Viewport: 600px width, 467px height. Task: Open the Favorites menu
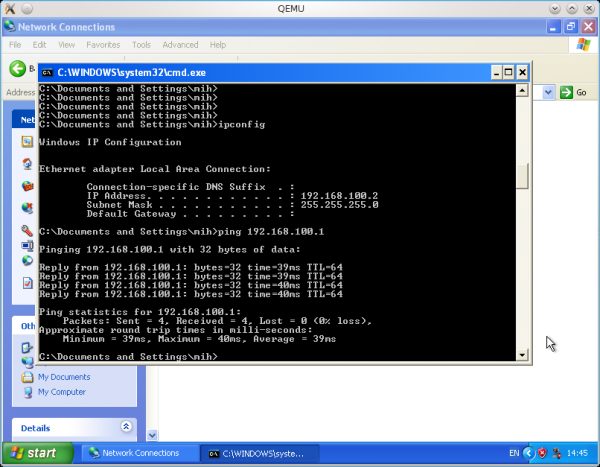103,45
